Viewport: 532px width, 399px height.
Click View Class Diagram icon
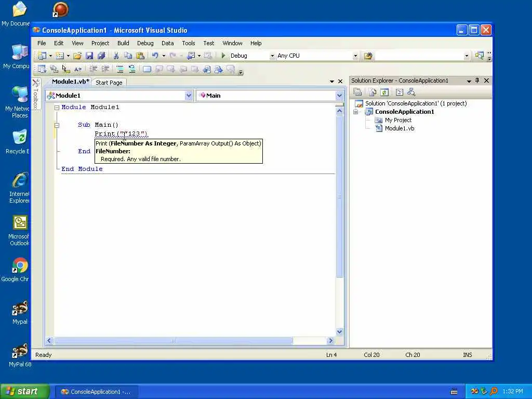tap(411, 92)
